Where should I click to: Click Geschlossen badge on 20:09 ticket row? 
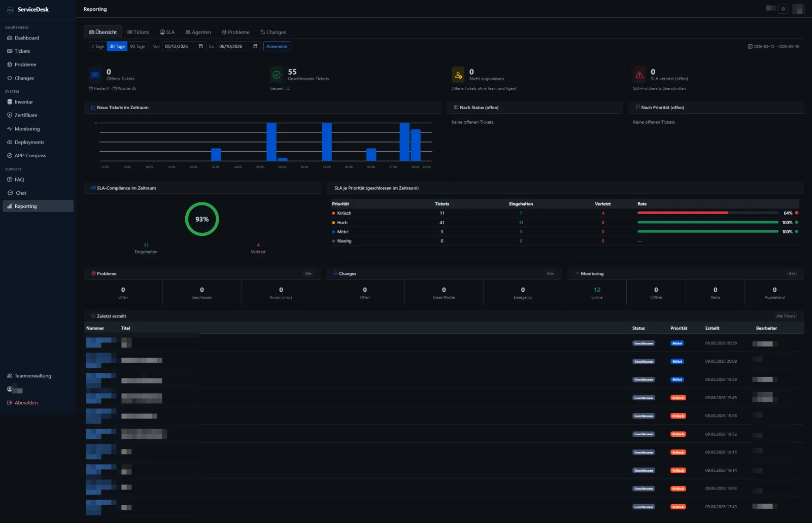[x=644, y=362]
